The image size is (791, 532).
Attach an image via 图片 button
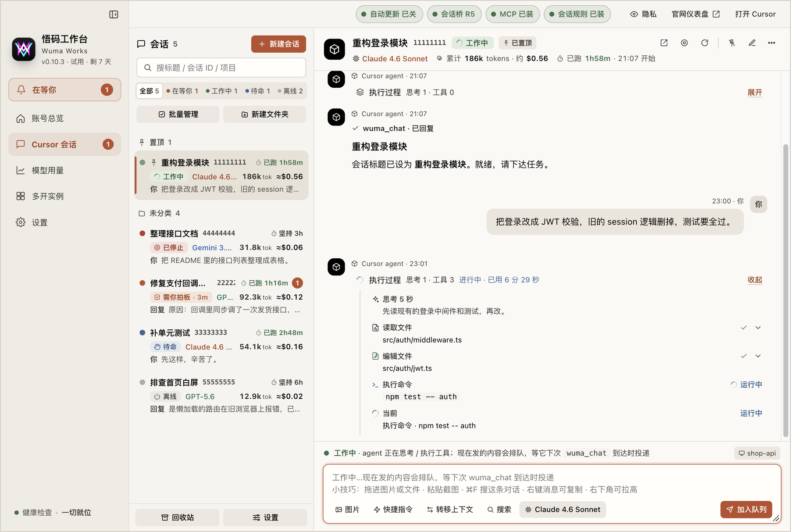coord(347,510)
